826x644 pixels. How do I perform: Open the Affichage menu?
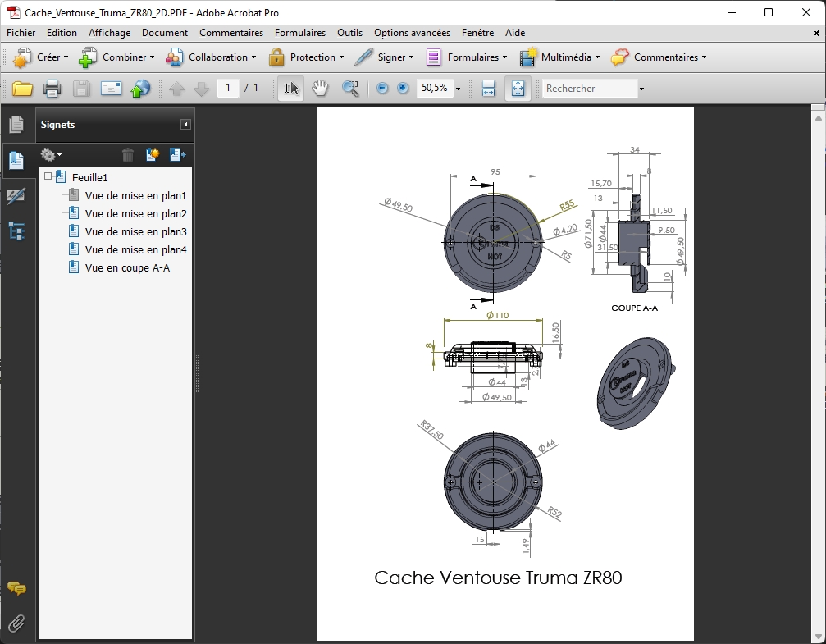click(109, 33)
